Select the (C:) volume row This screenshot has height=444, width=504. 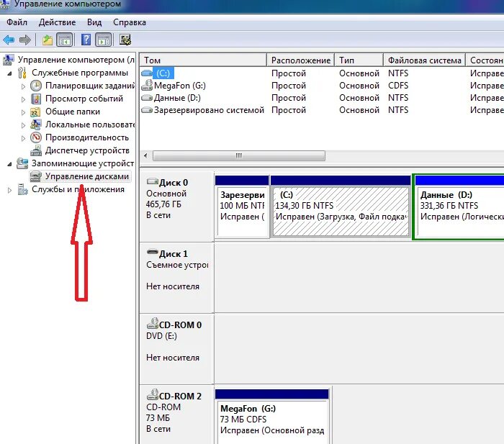pos(322,73)
